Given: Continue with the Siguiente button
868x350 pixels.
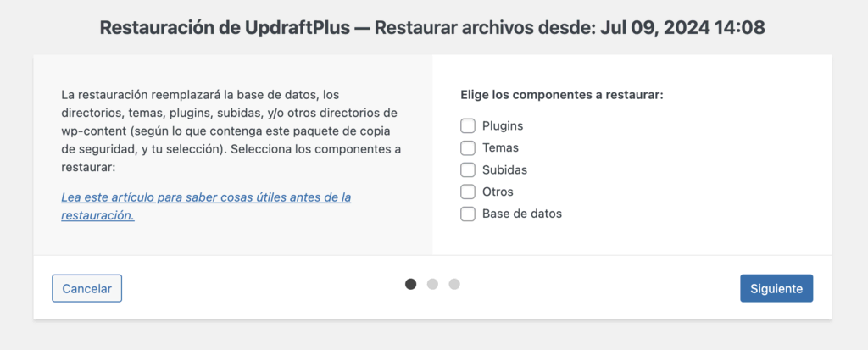Looking at the screenshot, I should (776, 288).
